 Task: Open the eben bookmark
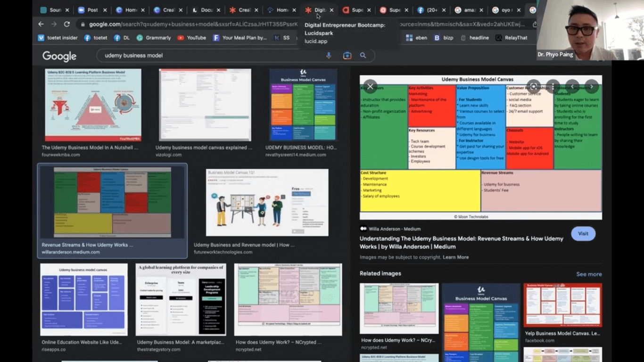(416, 38)
